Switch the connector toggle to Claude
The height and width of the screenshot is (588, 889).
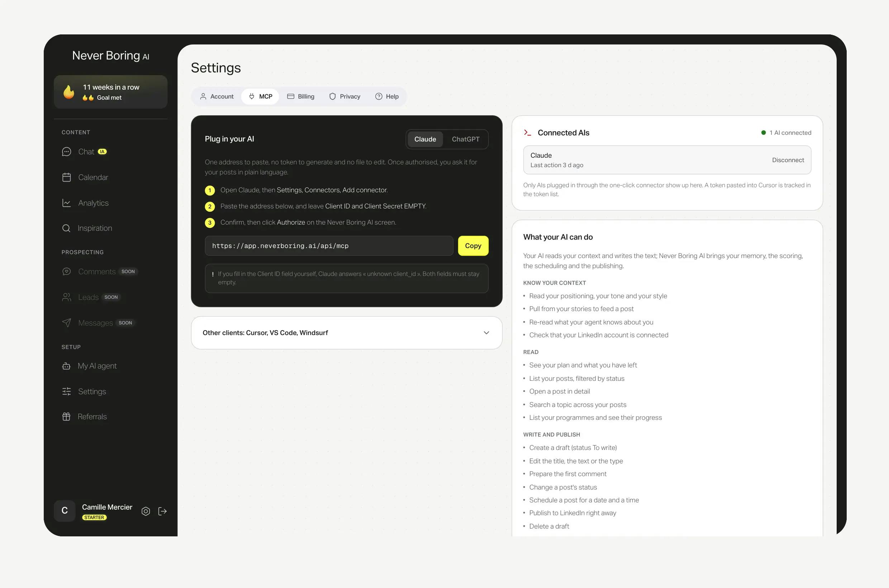tap(425, 139)
